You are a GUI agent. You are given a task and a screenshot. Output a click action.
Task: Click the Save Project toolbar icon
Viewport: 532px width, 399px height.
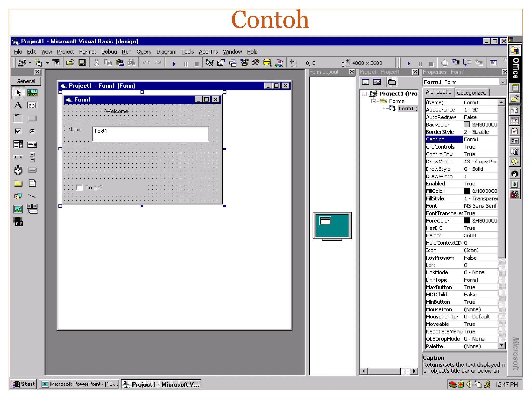pos(82,63)
